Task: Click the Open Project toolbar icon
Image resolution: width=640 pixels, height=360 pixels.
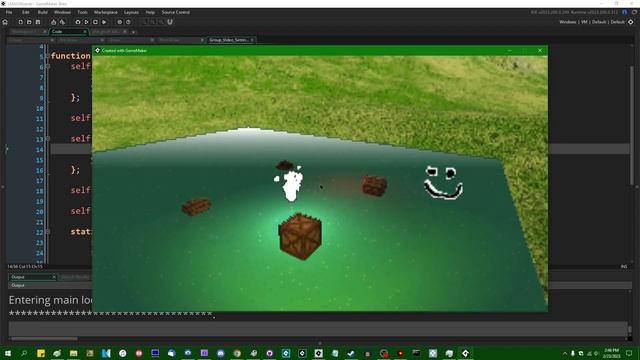Action: [x=29, y=22]
